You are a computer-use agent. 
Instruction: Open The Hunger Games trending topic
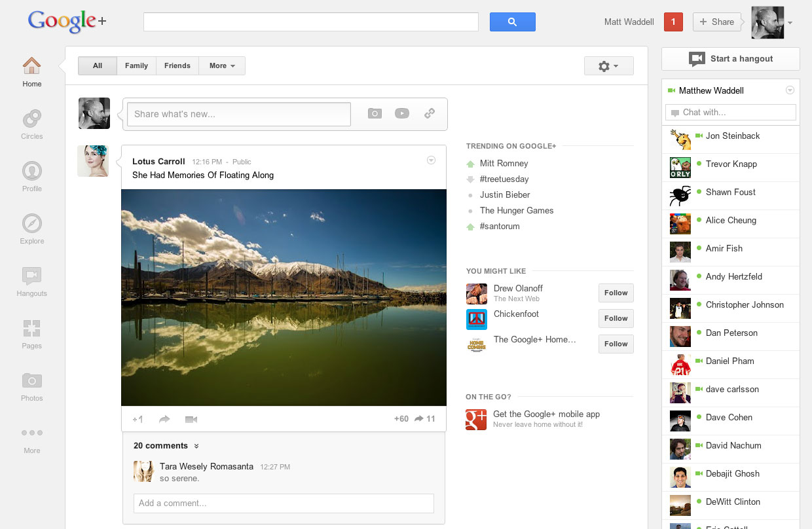517,211
